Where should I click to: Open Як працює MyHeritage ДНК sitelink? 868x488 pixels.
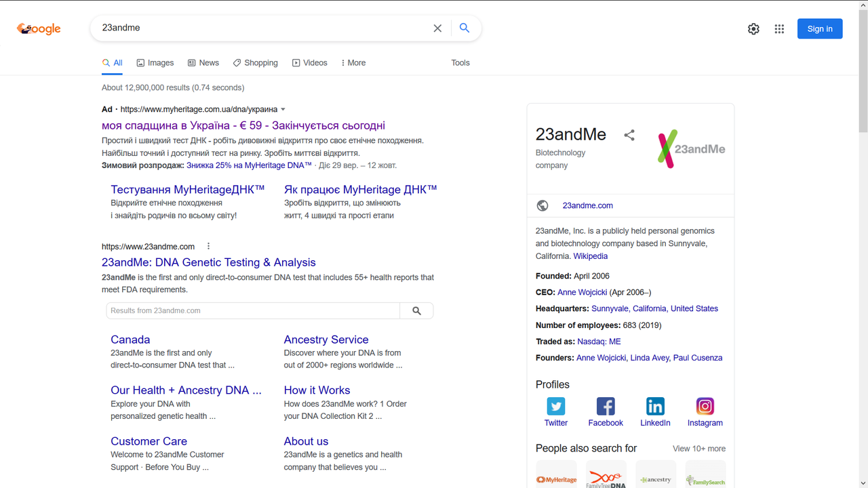(361, 189)
